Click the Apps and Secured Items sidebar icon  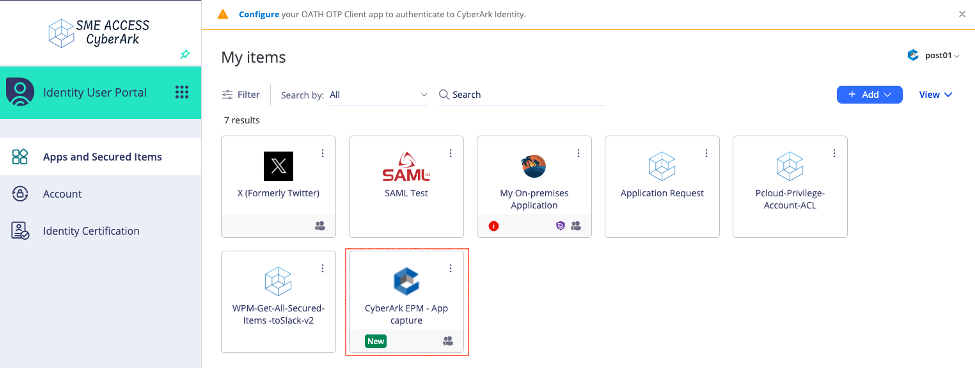pyautogui.click(x=20, y=157)
